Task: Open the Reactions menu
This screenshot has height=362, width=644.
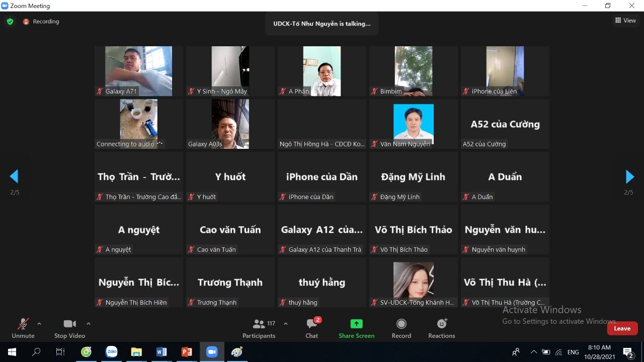Action: point(442,328)
